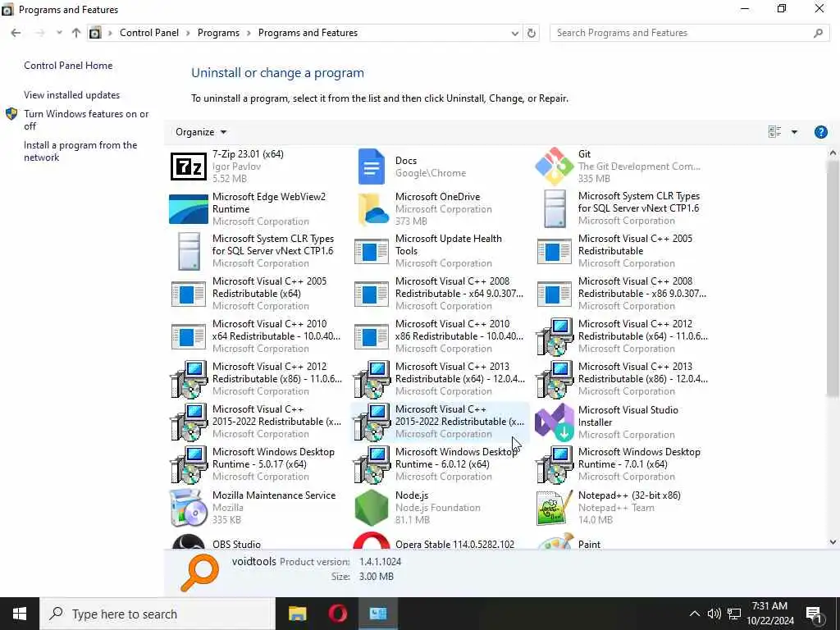The image size is (840, 630).
Task: Click the change view icon
Action: 774,132
